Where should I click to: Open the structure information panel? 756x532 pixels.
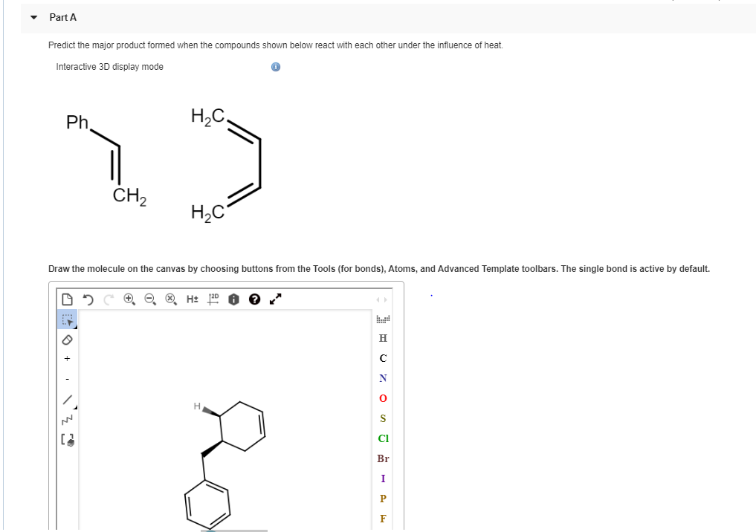(x=233, y=299)
